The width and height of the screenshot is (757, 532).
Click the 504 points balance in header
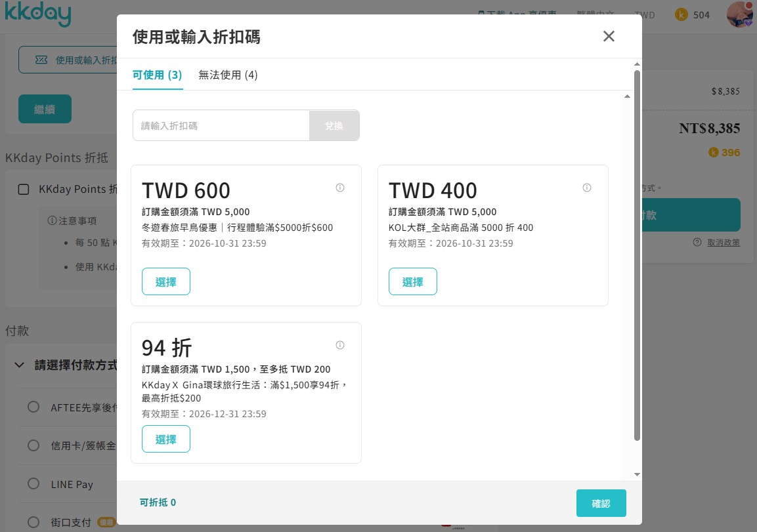(701, 15)
